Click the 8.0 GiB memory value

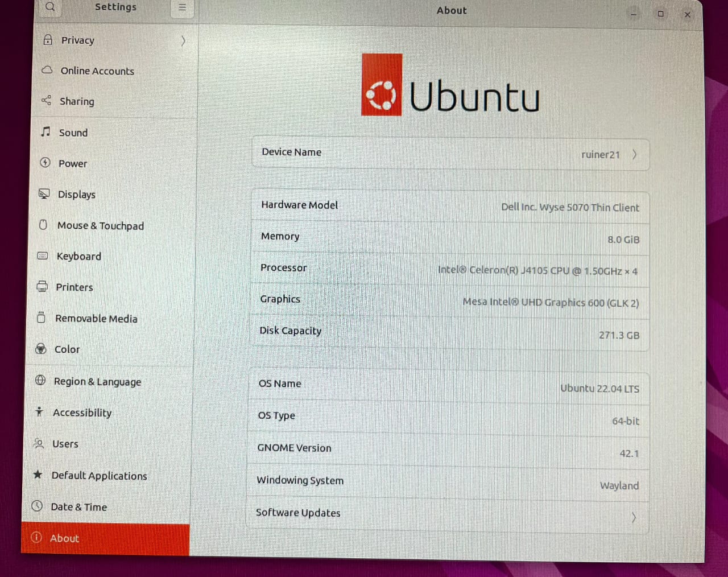[623, 239]
